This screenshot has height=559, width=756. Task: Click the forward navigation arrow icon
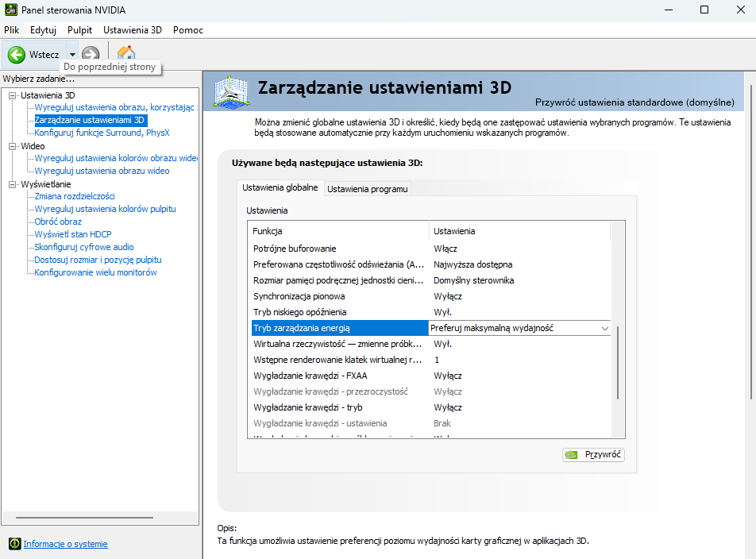[x=91, y=54]
